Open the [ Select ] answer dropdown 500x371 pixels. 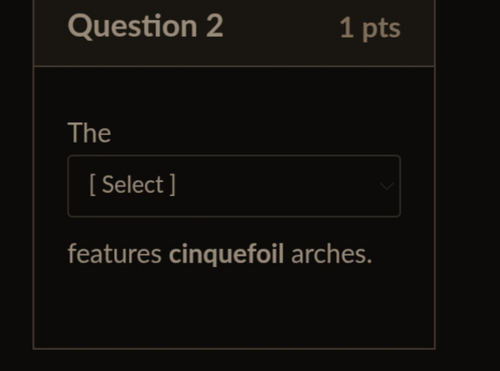(234, 186)
